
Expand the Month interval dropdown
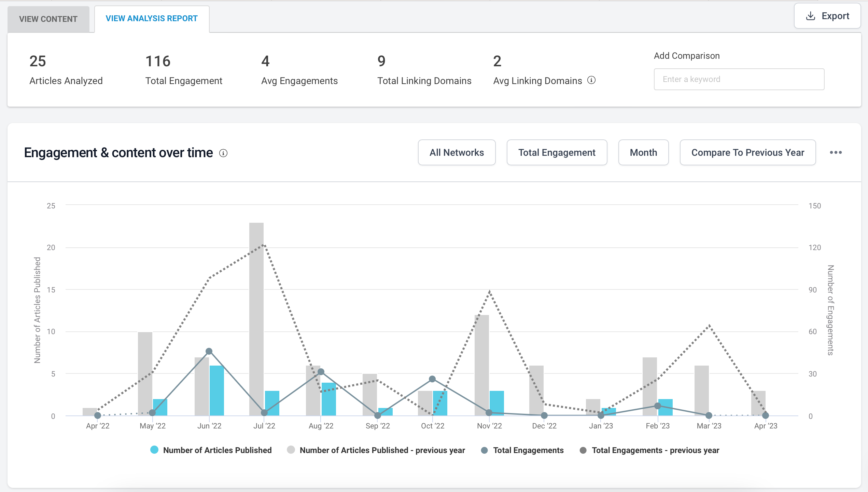(x=643, y=152)
